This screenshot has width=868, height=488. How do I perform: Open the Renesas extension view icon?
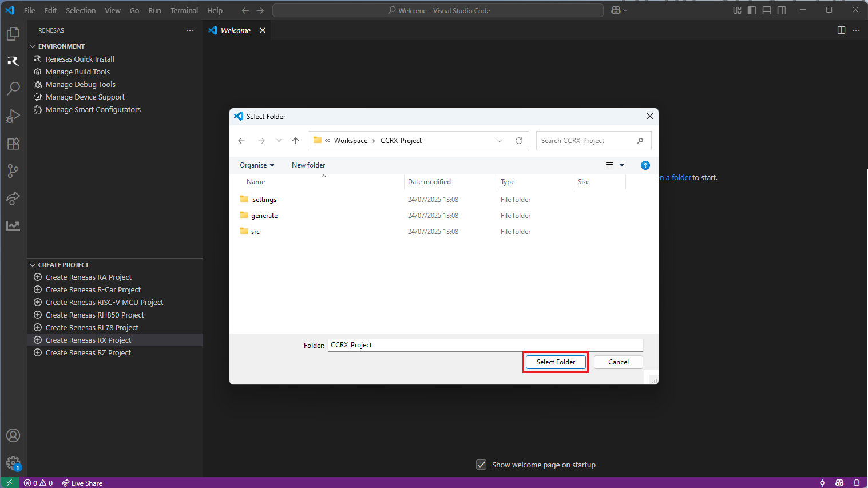click(13, 61)
